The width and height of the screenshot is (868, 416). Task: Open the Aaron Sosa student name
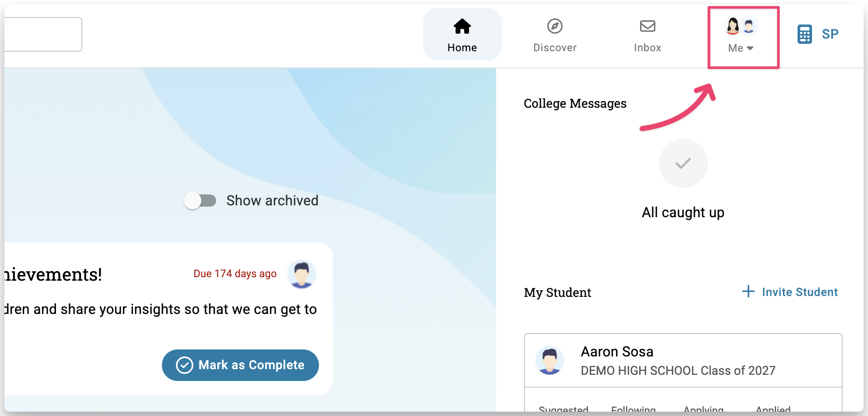tap(617, 352)
